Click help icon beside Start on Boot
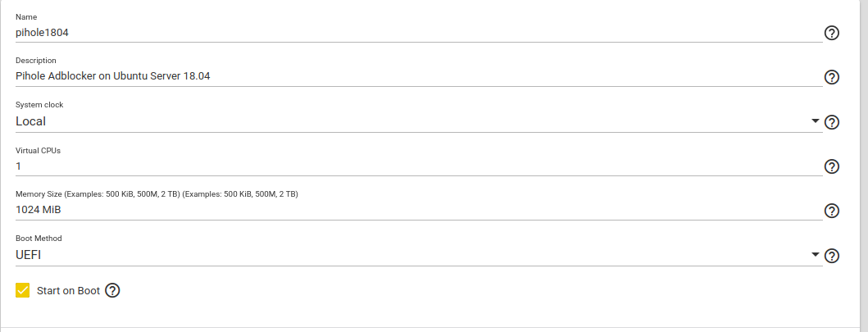Image resolution: width=868 pixels, height=332 pixels. (112, 290)
